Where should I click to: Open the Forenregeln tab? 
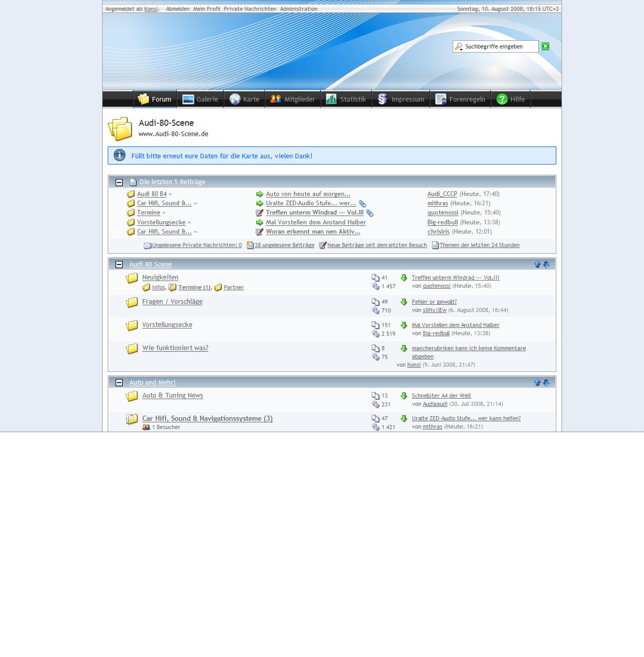460,99
